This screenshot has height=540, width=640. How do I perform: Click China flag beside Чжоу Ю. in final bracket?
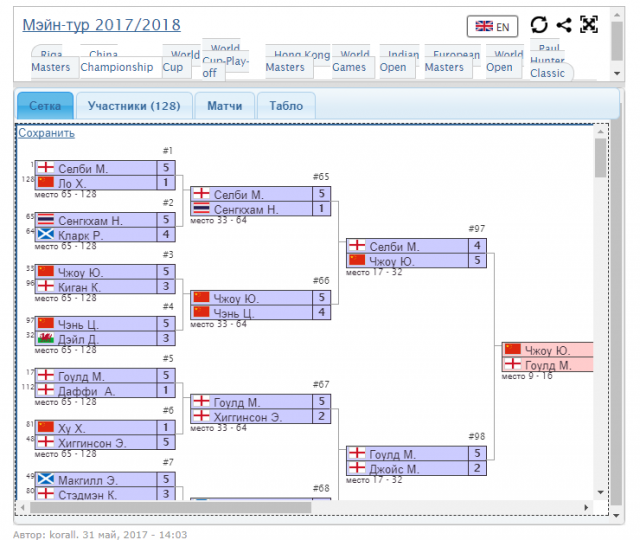pos(513,350)
